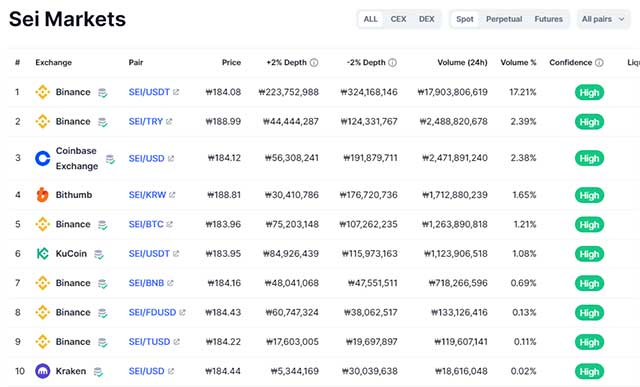Open the SEI/BTC pair link
The width and height of the screenshot is (640, 387).
click(146, 225)
